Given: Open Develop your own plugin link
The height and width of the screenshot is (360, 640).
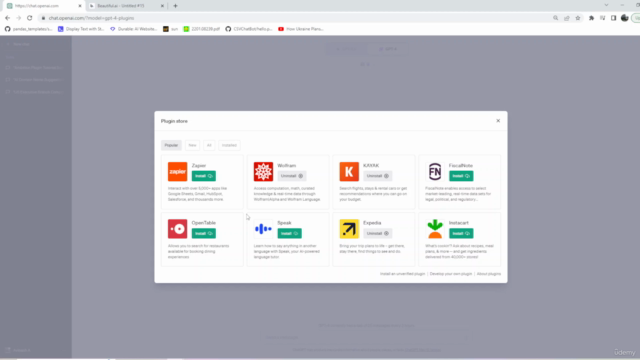Looking at the screenshot, I should (x=451, y=274).
